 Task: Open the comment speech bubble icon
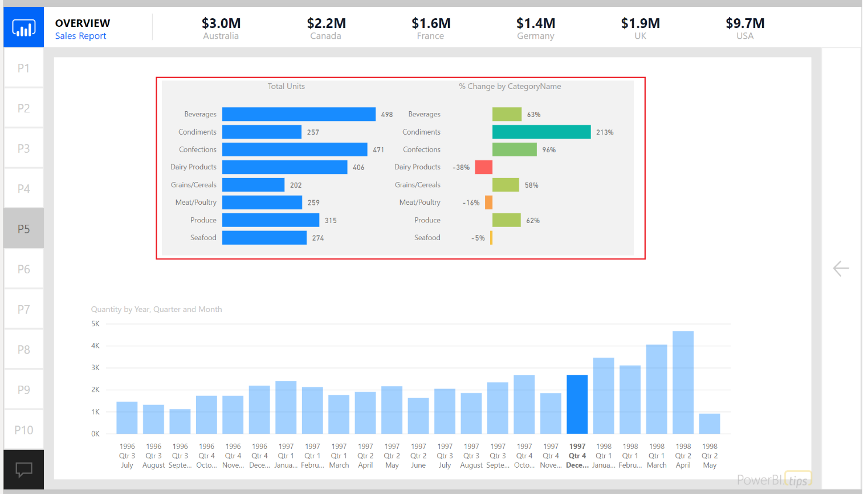click(x=23, y=469)
